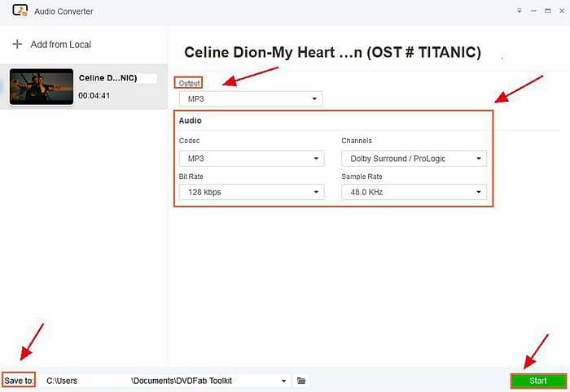Start the conversion with the green Start button
570x392 pixels.
pyautogui.click(x=538, y=381)
